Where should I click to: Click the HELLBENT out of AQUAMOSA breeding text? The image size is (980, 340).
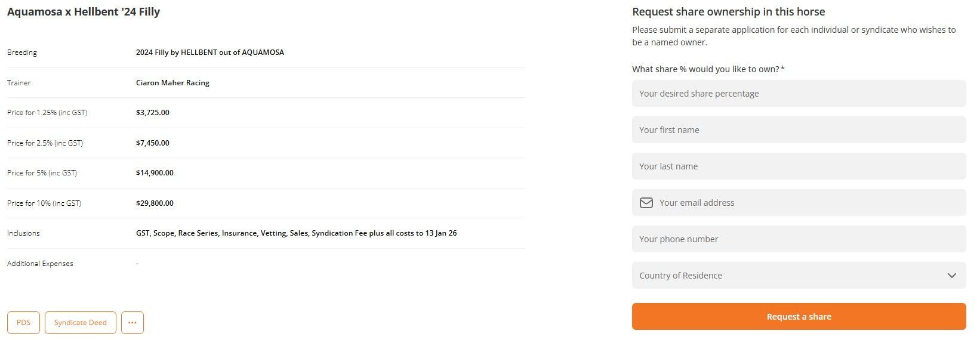click(209, 52)
